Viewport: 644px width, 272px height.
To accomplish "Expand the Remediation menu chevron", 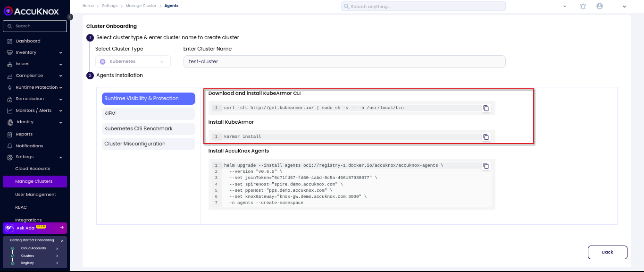I will [61, 99].
